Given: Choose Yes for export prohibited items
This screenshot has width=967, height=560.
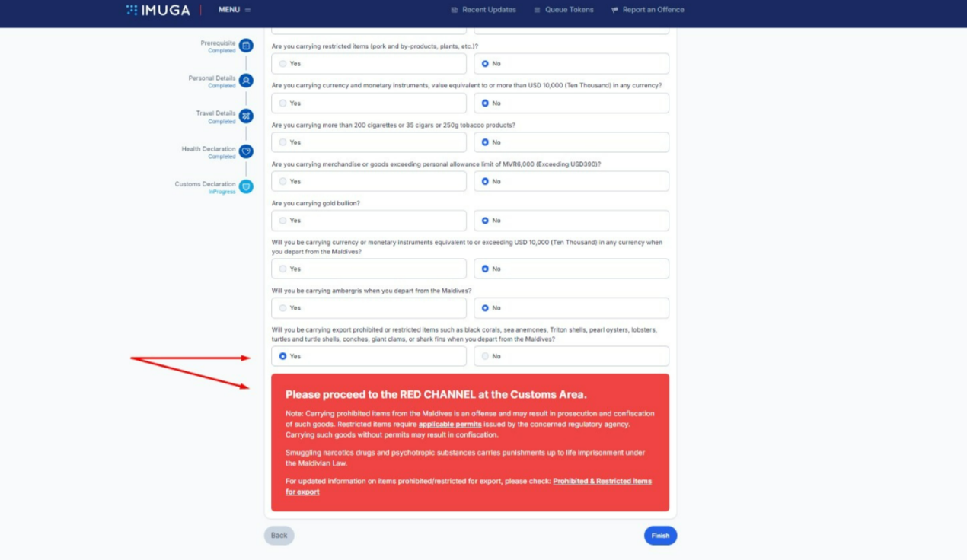Looking at the screenshot, I should pos(369,356).
